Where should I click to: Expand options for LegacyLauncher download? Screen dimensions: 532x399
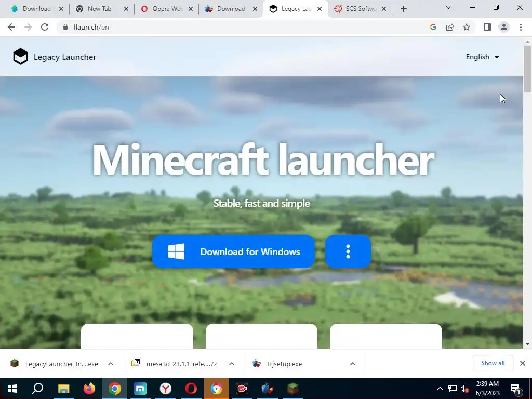pos(111,364)
